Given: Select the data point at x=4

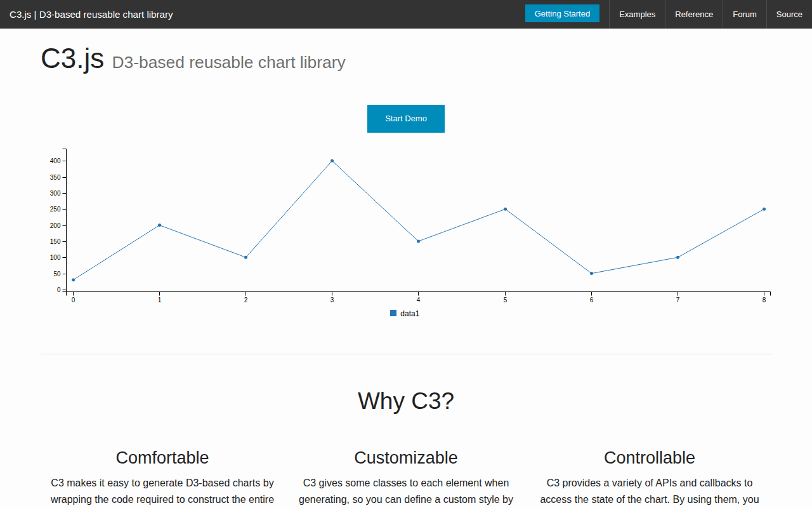Looking at the screenshot, I should [x=418, y=241].
